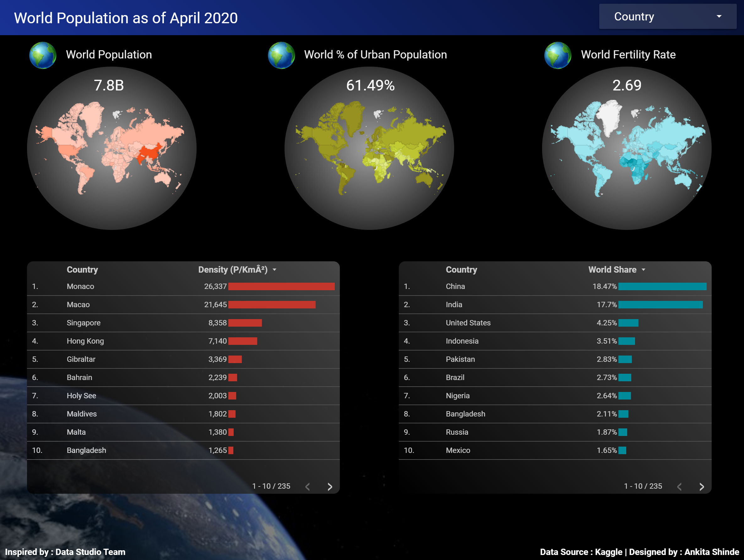The image size is (744, 560).
Task: Select the Monaco row in Density table
Action: tap(80, 286)
